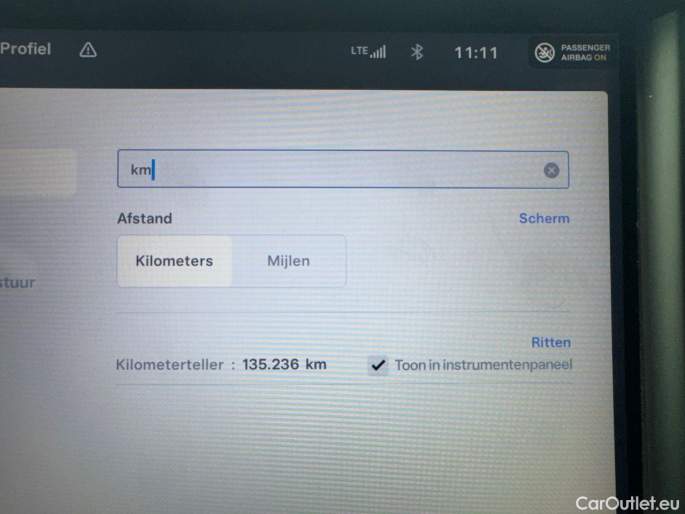This screenshot has height=514, width=685.
Task: Tap the Toon in instrumentenpaneel label
Action: (x=484, y=365)
